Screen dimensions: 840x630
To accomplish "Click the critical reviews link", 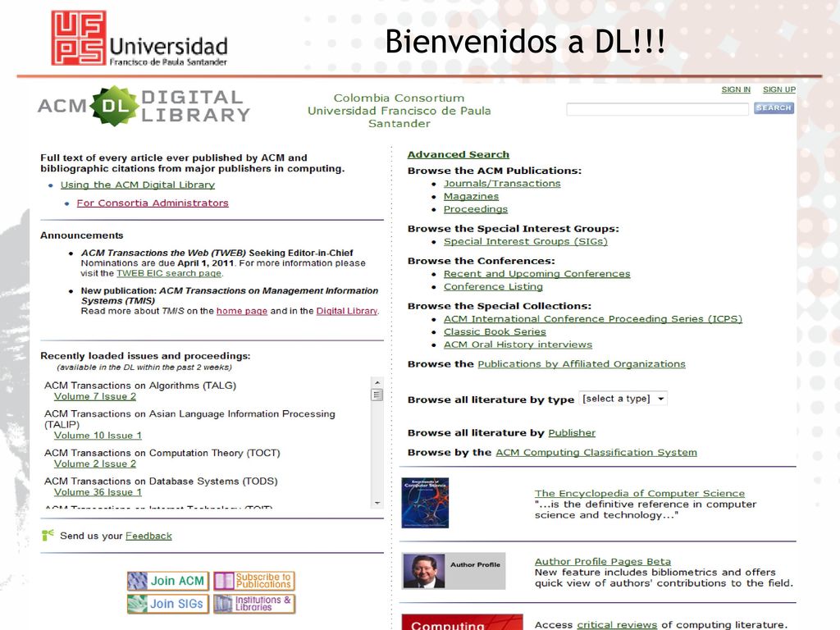I will [x=617, y=624].
